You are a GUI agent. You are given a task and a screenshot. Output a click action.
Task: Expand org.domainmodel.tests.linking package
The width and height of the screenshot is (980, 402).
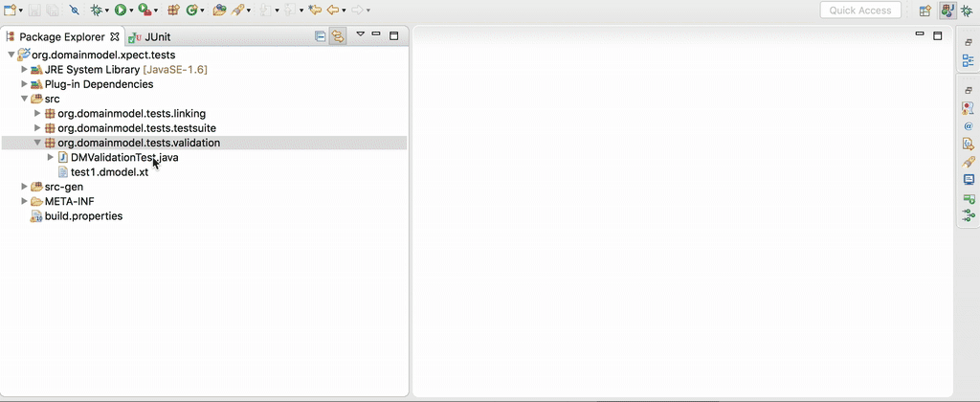tap(37, 113)
